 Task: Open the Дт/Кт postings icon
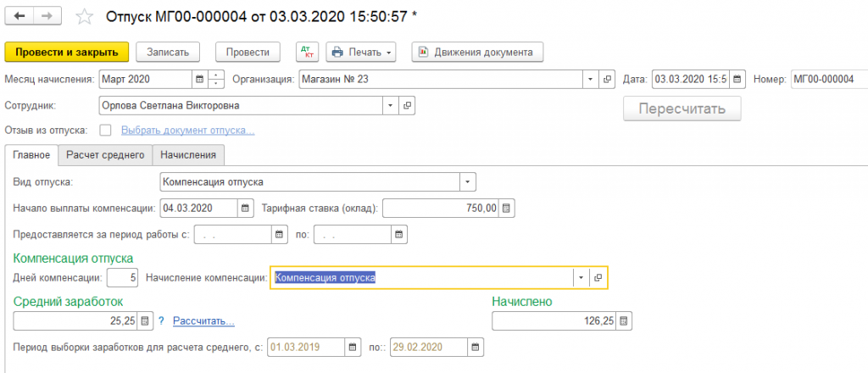pyautogui.click(x=307, y=52)
